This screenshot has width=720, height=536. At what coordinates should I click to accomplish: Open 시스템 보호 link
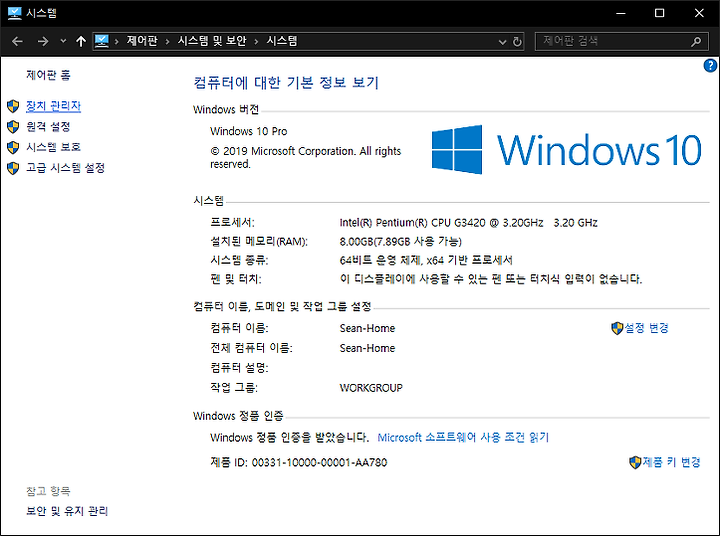(x=53, y=147)
